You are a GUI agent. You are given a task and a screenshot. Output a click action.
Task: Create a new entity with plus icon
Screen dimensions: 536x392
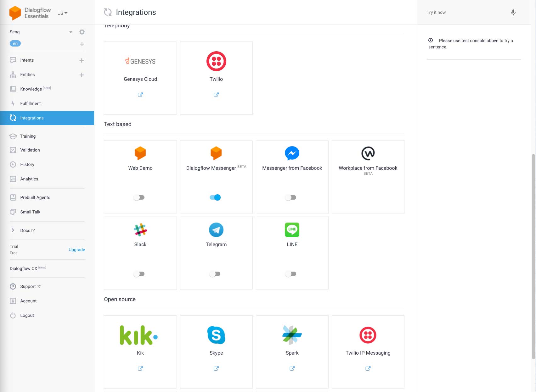82,75
